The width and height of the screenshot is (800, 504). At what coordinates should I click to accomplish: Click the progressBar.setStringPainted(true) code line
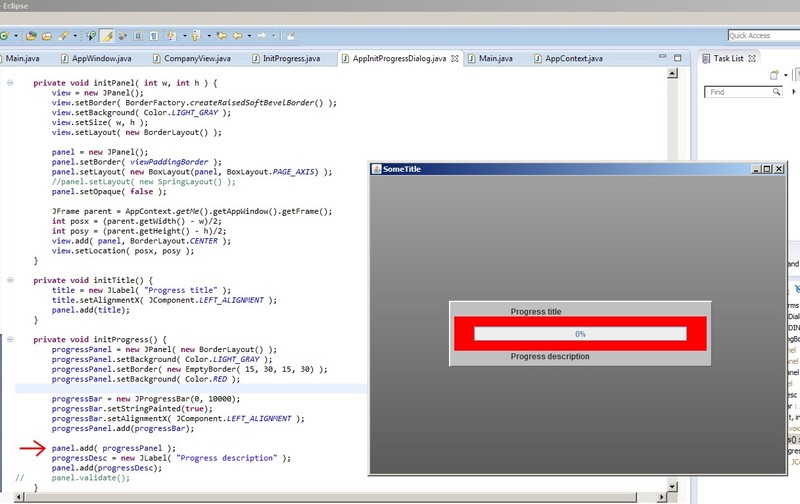[132, 408]
